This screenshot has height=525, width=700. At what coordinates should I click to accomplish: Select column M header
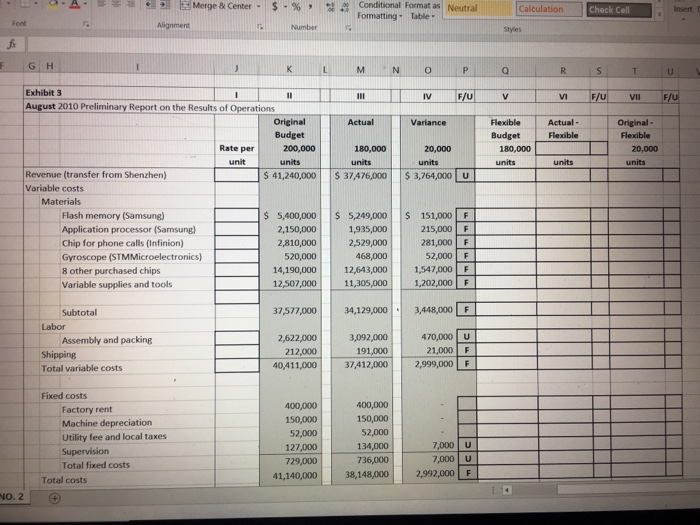(x=361, y=70)
